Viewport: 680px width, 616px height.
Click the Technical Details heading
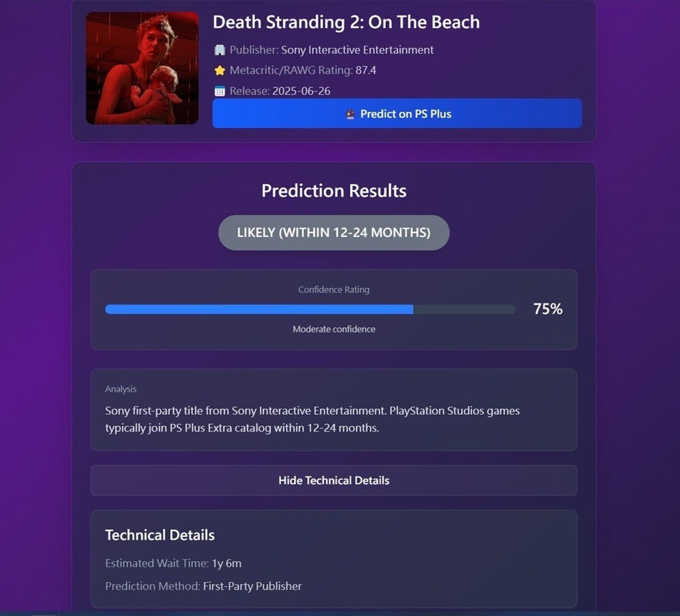pos(160,535)
